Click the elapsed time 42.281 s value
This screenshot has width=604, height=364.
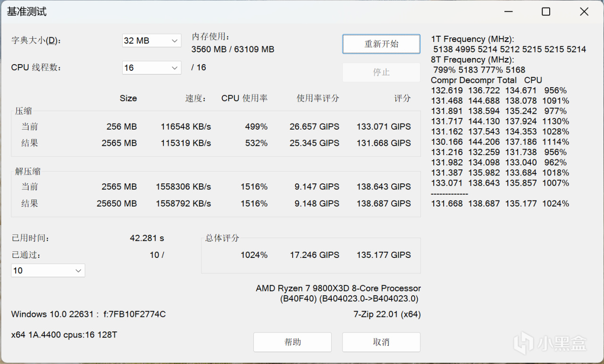click(147, 238)
